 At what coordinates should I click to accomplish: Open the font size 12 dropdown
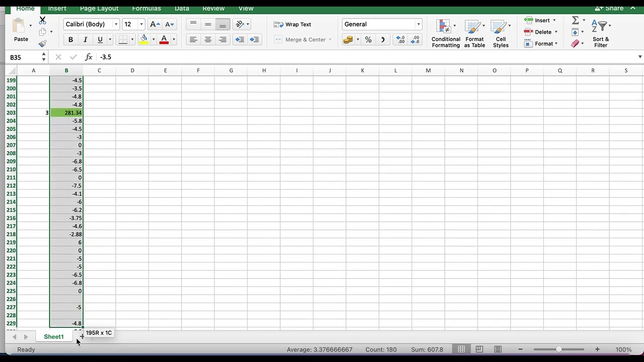click(x=141, y=24)
